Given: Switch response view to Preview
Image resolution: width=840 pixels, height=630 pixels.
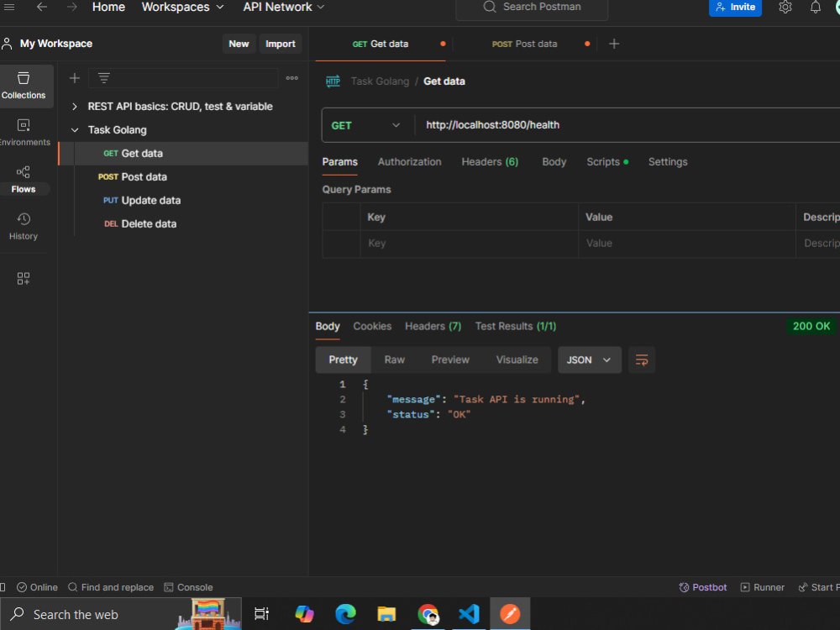Looking at the screenshot, I should coord(450,360).
